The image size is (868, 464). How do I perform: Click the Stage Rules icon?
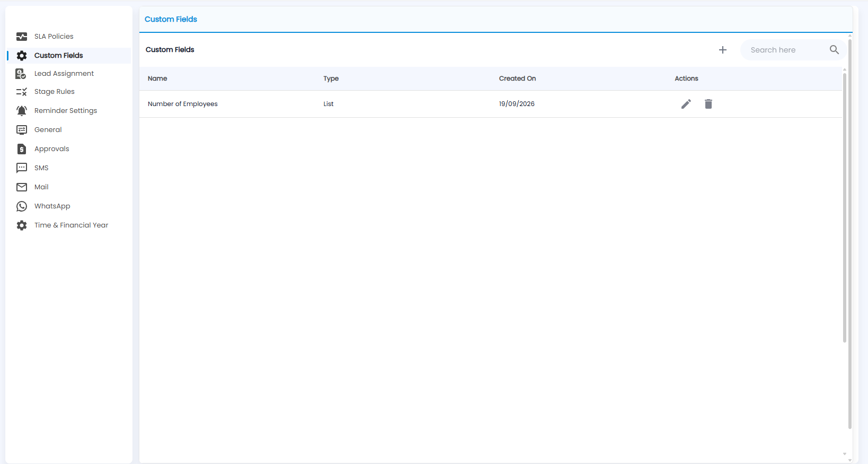tap(22, 92)
